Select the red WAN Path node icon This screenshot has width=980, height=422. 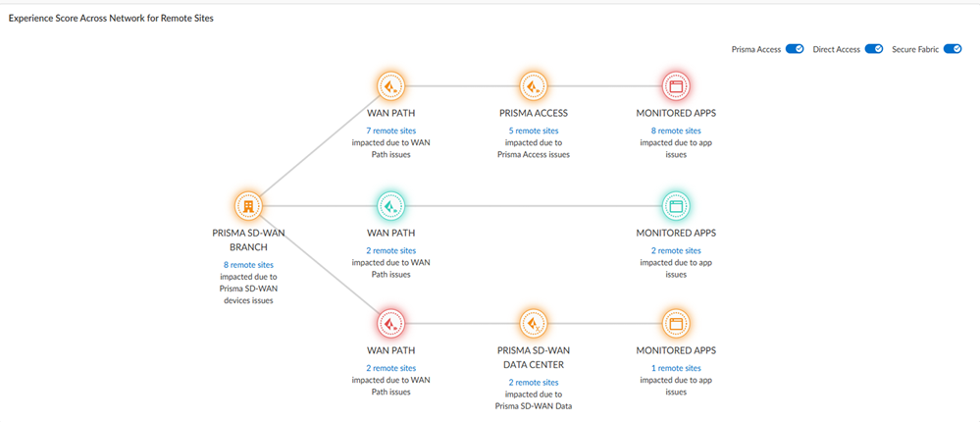(x=391, y=323)
